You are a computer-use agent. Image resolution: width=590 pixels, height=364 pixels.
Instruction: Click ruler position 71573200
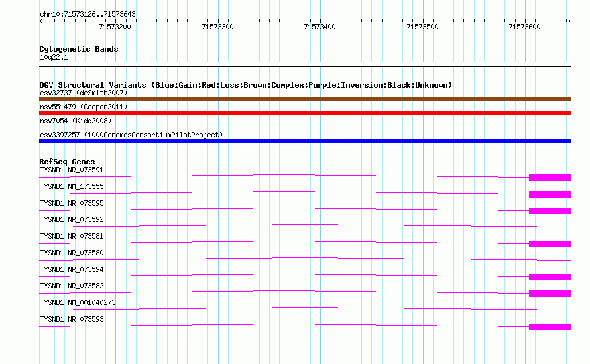[115, 27]
